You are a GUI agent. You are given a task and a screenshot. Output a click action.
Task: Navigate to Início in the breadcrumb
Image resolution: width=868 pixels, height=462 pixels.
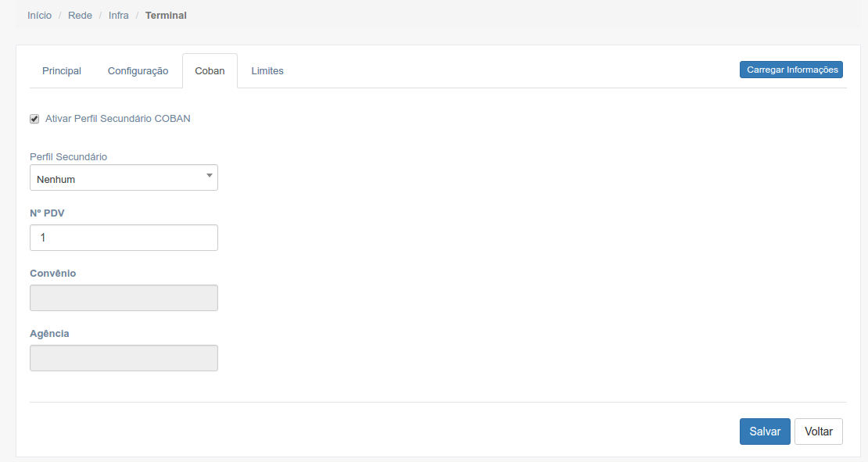tap(39, 16)
